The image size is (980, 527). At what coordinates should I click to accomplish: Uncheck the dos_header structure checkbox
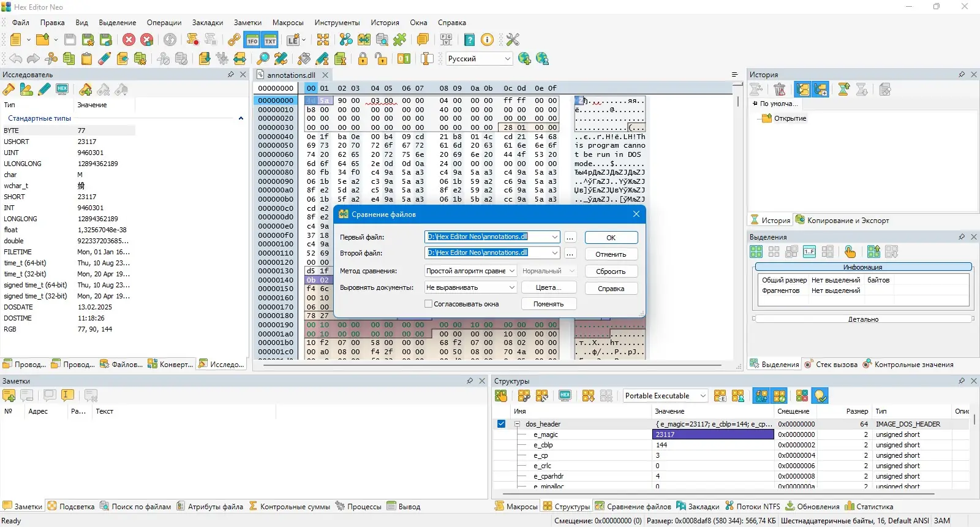point(501,424)
